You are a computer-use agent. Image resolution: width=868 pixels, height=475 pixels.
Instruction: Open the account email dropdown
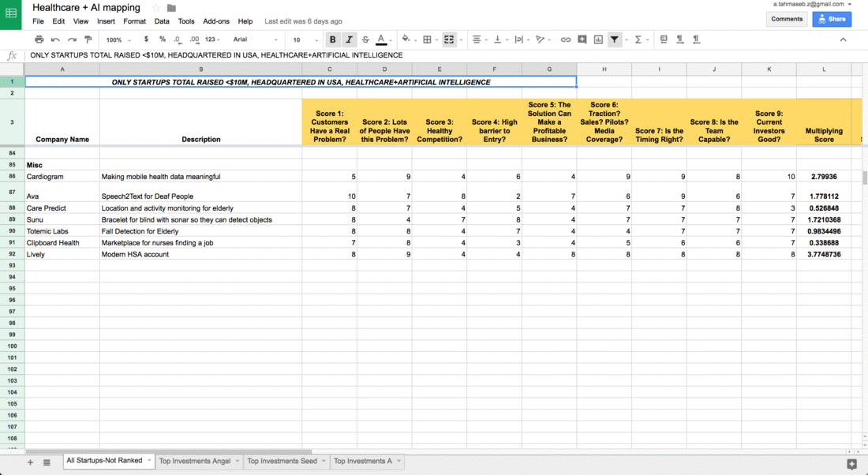click(x=812, y=4)
